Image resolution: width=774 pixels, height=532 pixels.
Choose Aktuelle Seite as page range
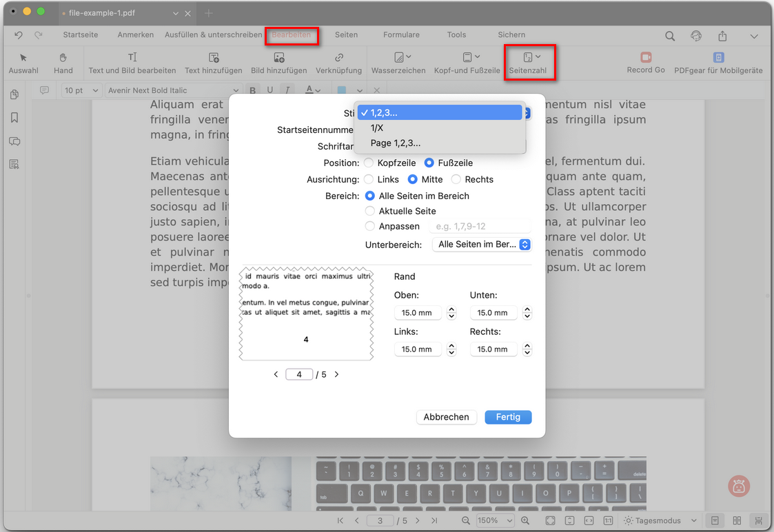(369, 211)
